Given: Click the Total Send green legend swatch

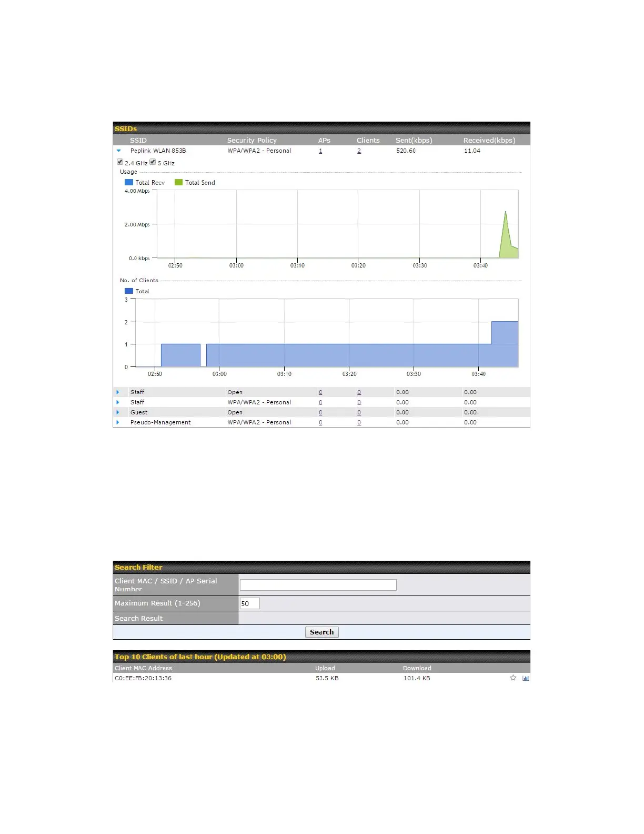Looking at the screenshot, I should (x=178, y=182).
